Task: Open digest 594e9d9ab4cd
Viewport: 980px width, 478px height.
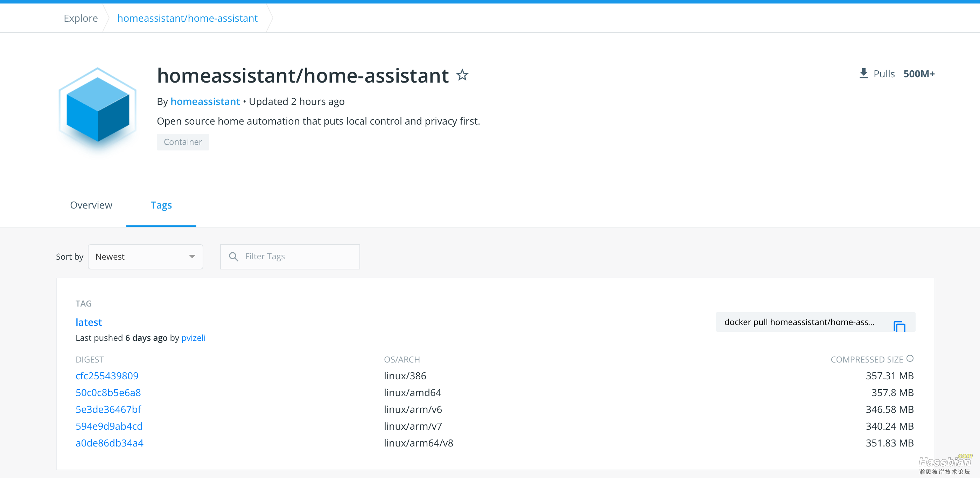Action: tap(109, 426)
